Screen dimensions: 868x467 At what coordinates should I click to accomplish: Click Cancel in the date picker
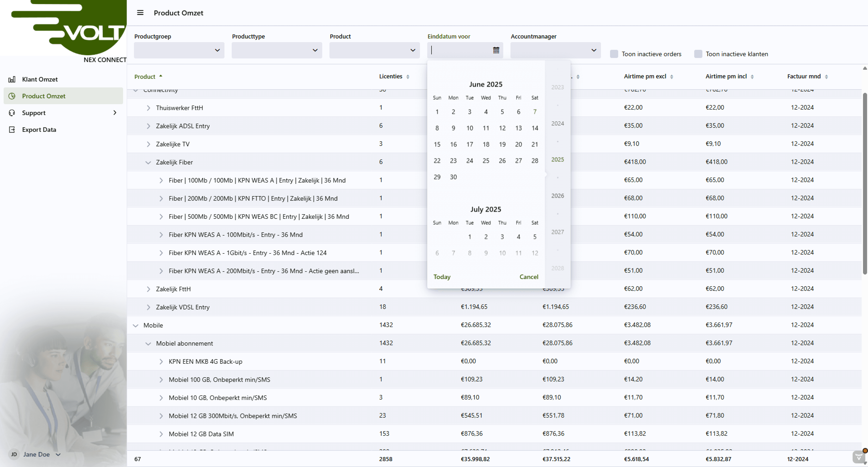pos(528,277)
